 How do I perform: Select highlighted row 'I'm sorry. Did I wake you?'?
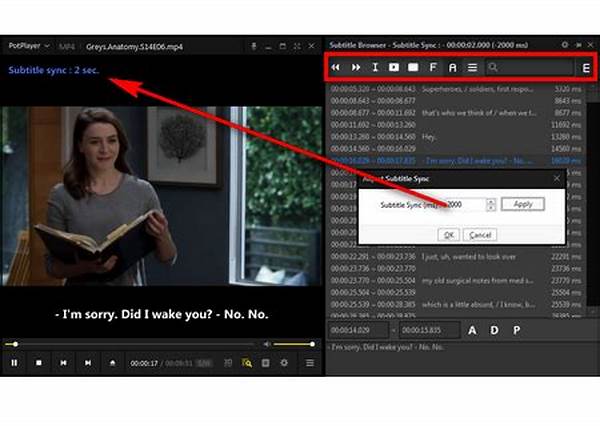[455, 161]
